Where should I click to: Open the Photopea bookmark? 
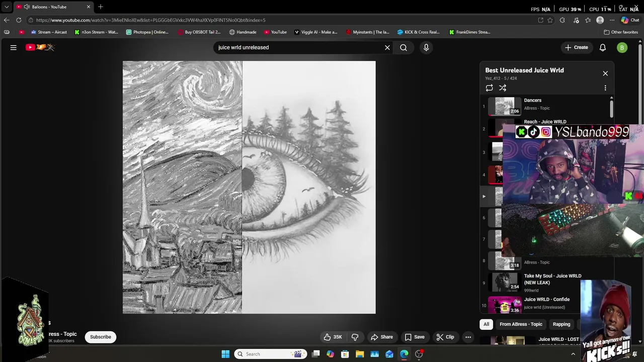[147, 32]
